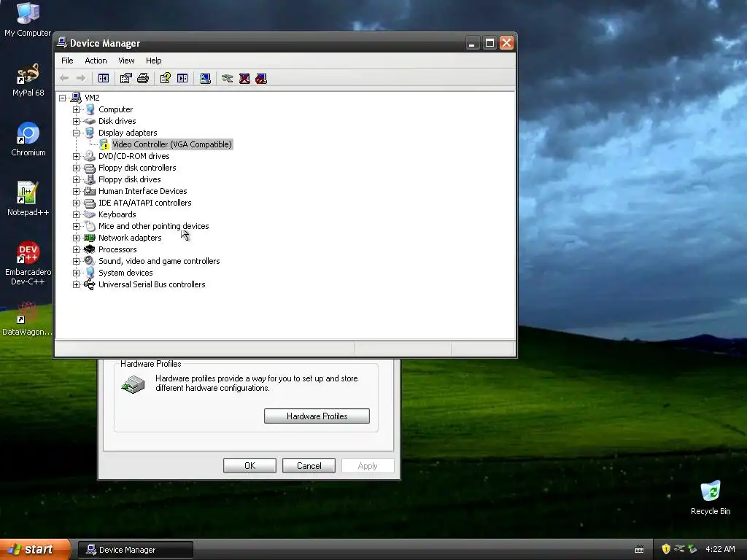Viewport: 747px width, 560px height.
Task: Click the DVD/CD-ROM drives disc icon
Action: [90, 156]
